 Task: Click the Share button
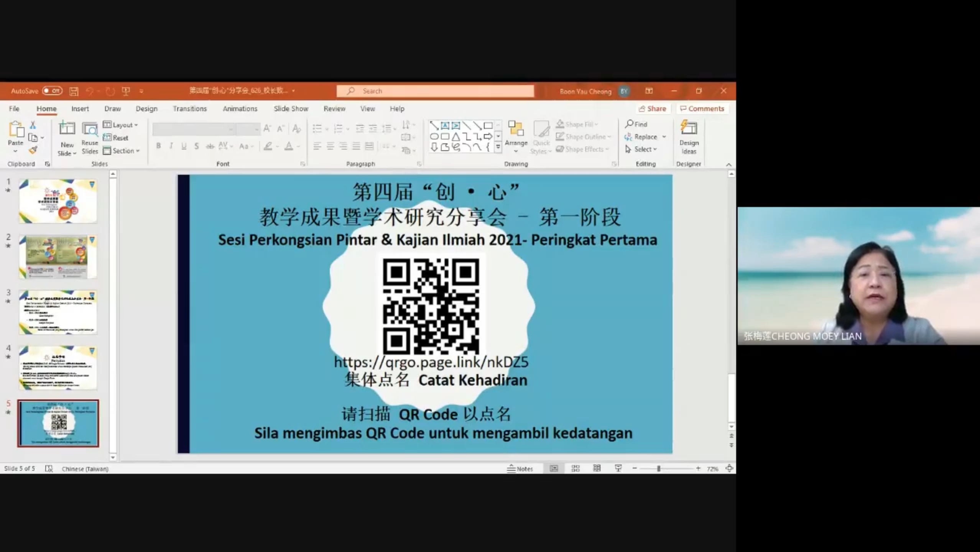pyautogui.click(x=652, y=109)
